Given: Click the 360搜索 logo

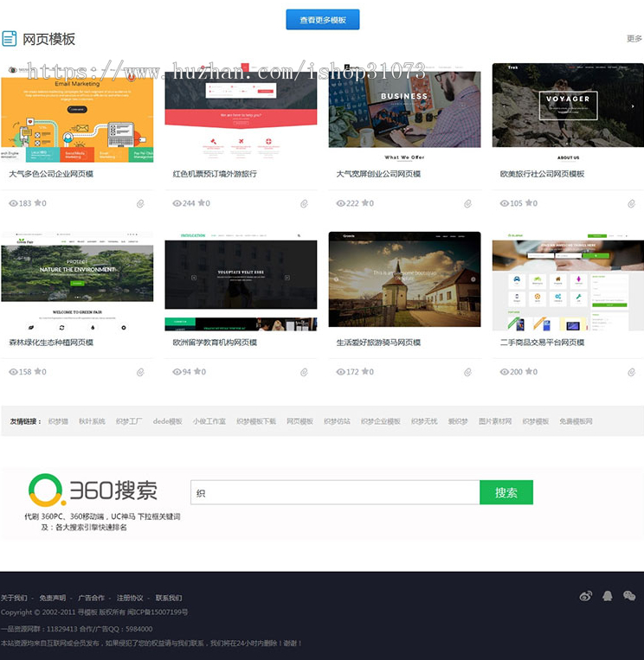Looking at the screenshot, I should coord(93,490).
